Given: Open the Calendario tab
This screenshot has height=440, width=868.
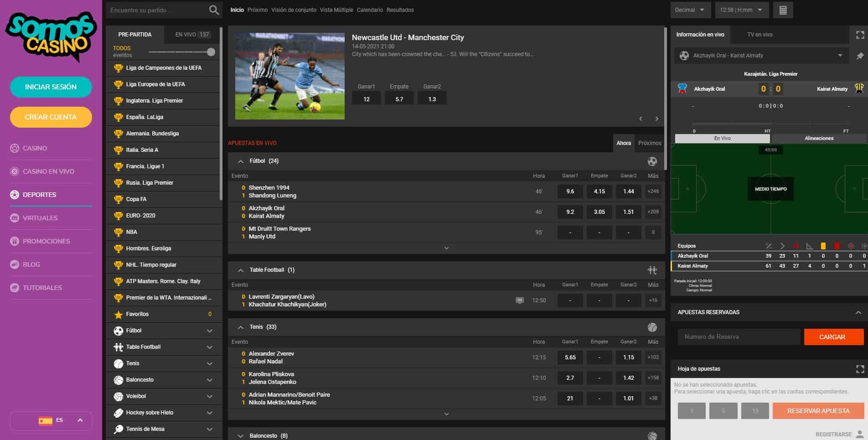Looking at the screenshot, I should [x=370, y=10].
